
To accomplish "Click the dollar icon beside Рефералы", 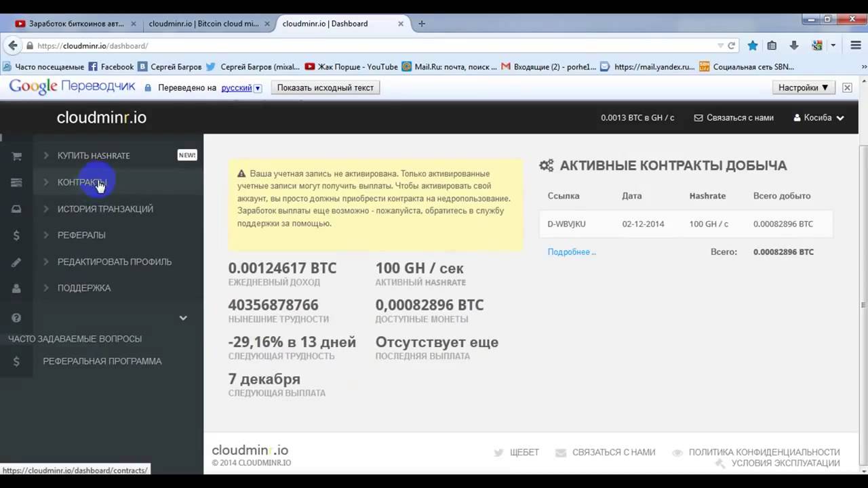I will coord(16,235).
